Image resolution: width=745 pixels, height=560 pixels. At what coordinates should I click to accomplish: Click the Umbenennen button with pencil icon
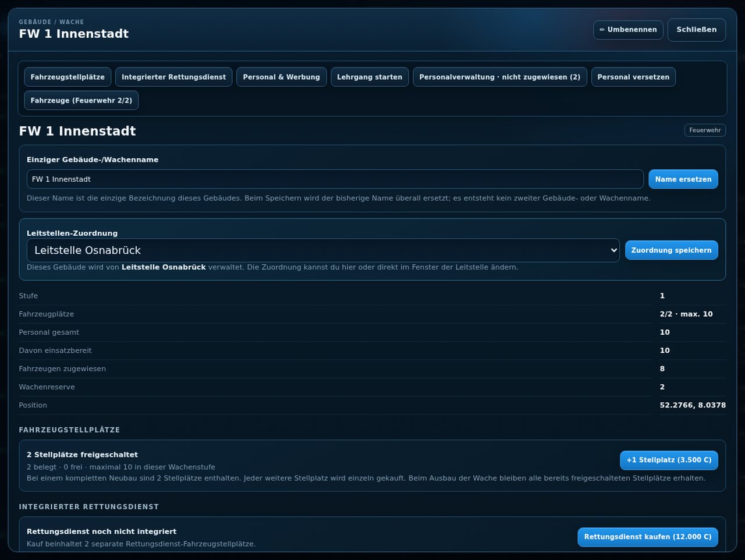(x=628, y=30)
